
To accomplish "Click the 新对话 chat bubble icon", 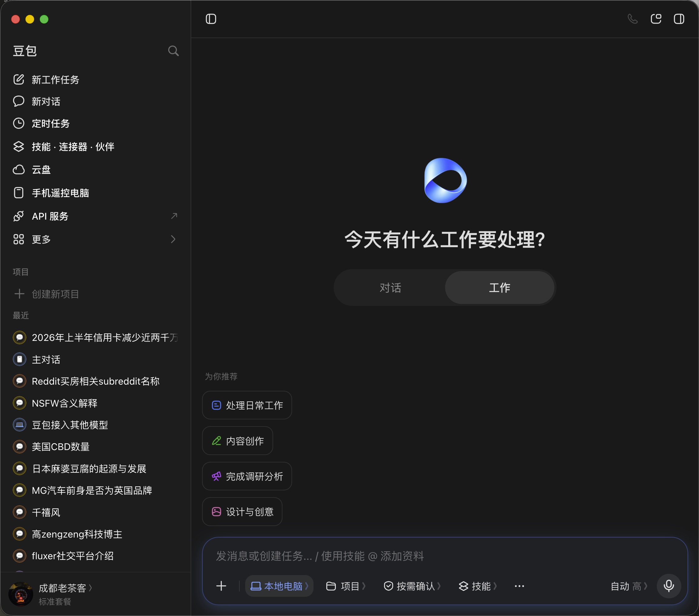I will (19, 101).
